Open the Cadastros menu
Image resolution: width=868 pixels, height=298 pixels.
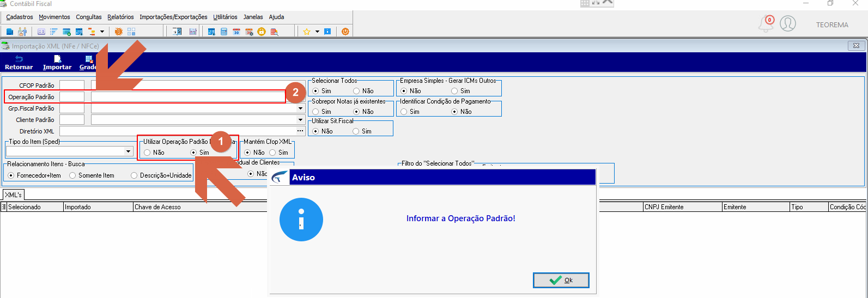click(x=20, y=17)
